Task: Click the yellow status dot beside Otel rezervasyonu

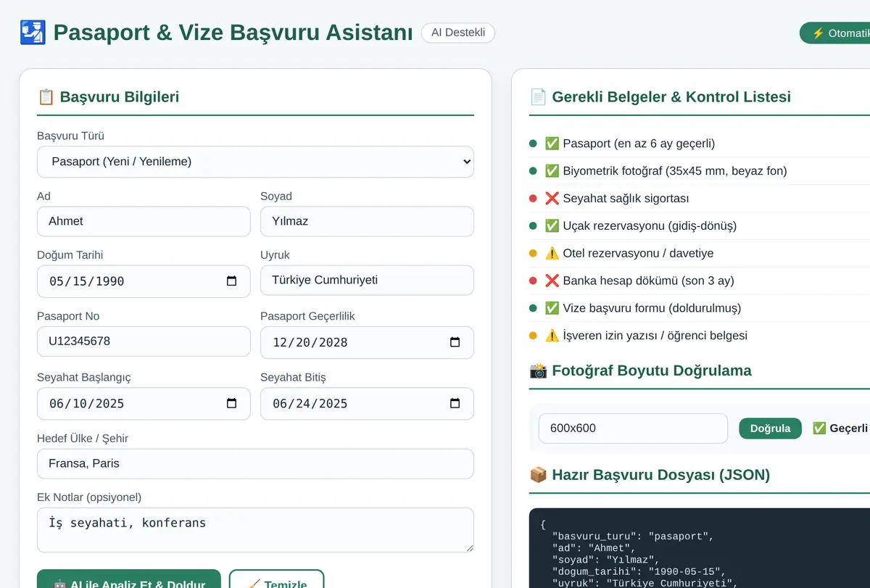Action: [x=533, y=254]
